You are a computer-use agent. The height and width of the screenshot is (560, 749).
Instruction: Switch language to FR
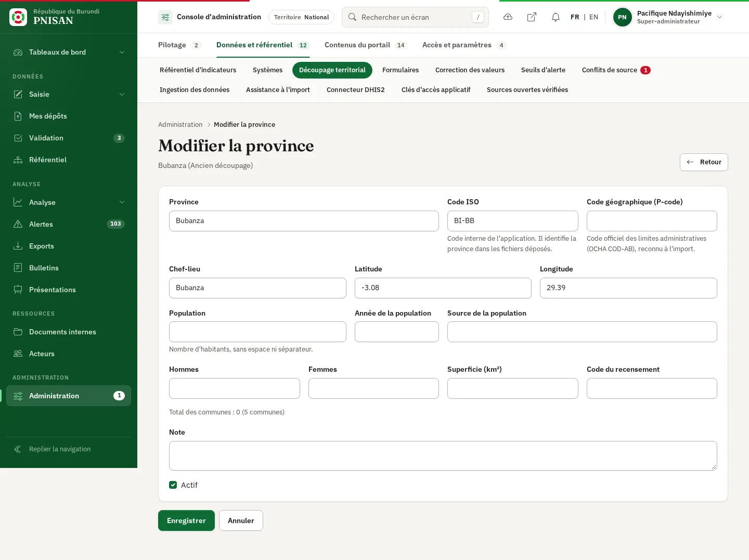[575, 17]
